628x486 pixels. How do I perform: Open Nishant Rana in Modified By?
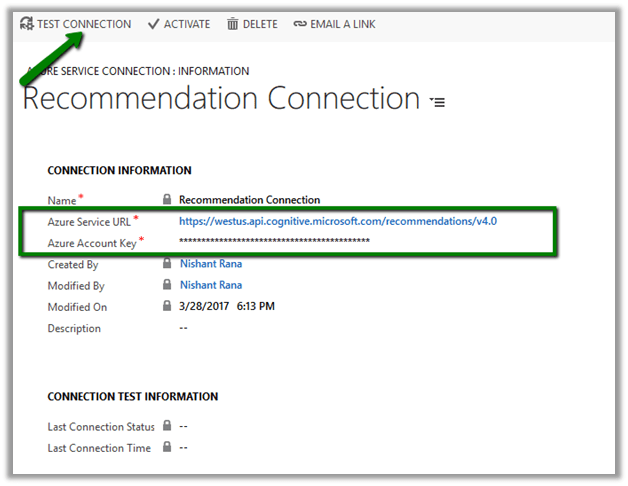[210, 286]
